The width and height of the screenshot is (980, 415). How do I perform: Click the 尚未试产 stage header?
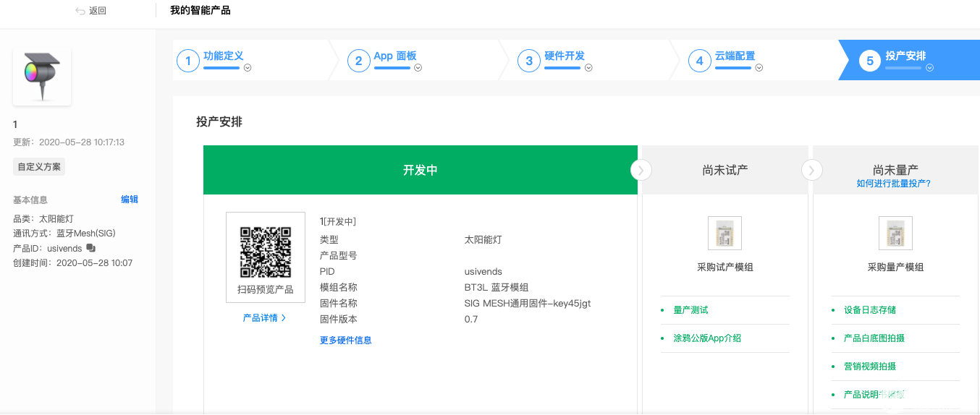point(725,170)
